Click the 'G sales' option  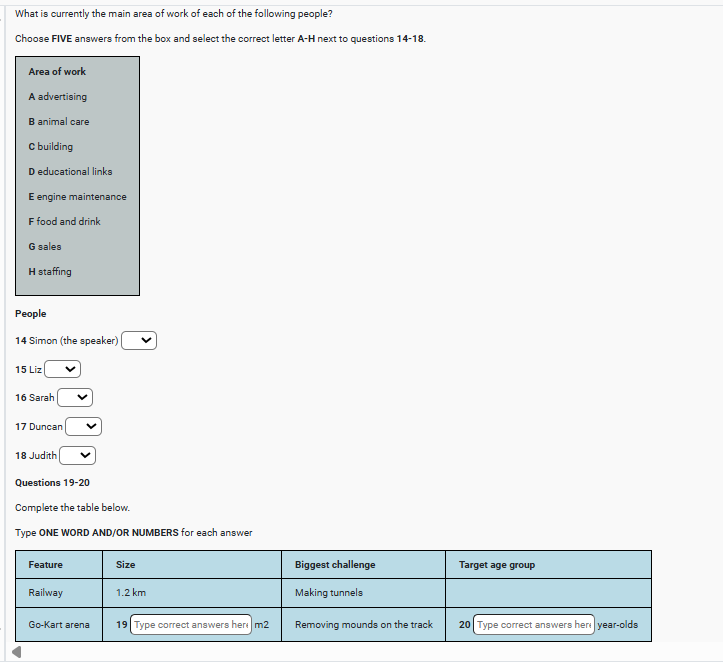[45, 247]
